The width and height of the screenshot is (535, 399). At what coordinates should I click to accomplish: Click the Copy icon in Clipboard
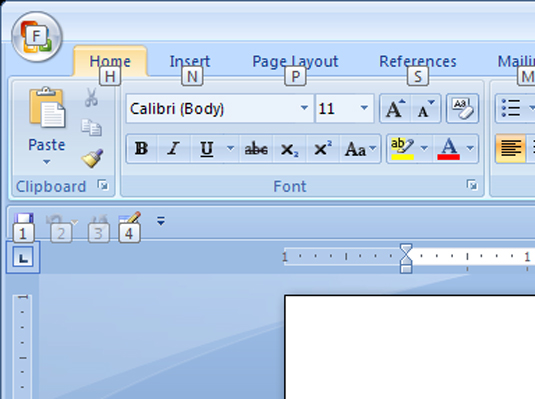[91, 127]
